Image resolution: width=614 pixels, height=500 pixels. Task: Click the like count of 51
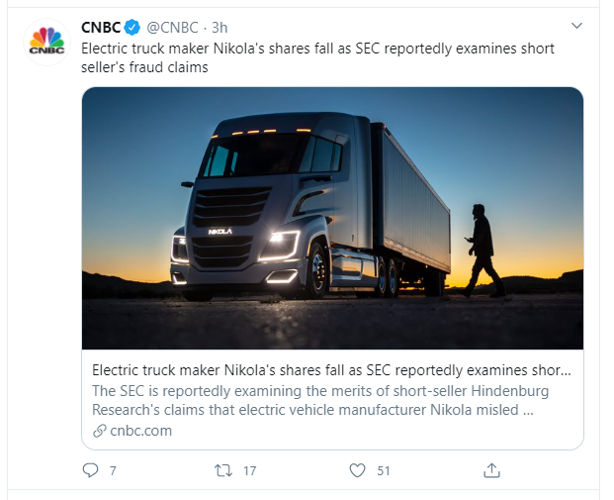383,470
